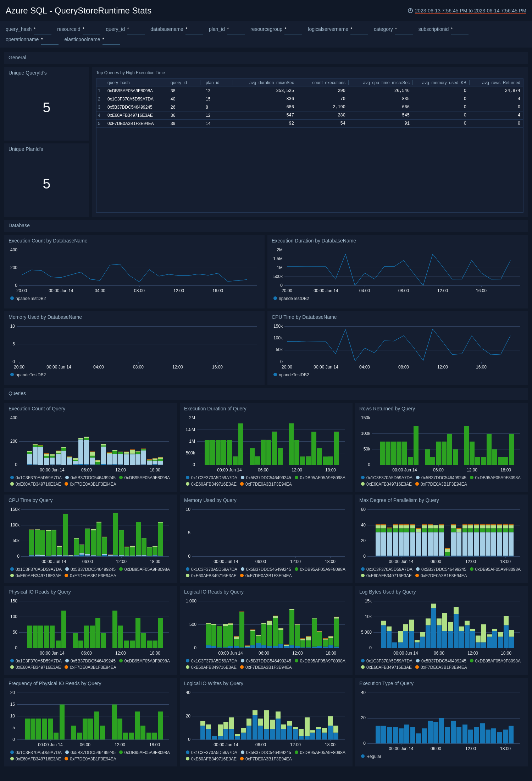The width and height of the screenshot is (532, 781).
Task: Edit the elasticpoolname filter field
Action: (111, 40)
